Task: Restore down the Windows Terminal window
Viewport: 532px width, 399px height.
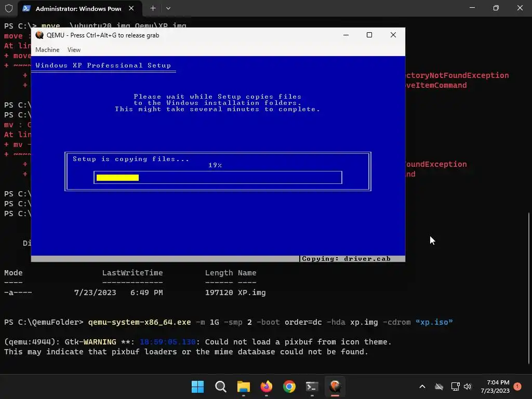Action: pos(496,8)
